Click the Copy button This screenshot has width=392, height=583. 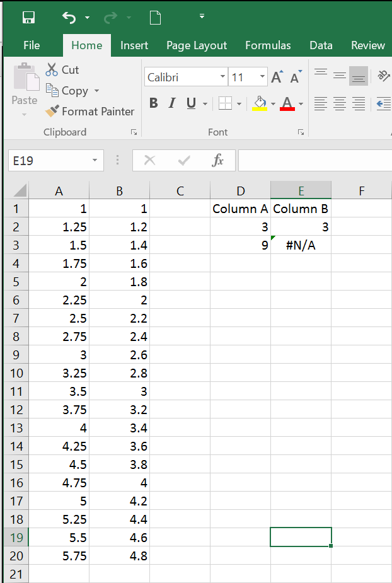(x=67, y=90)
